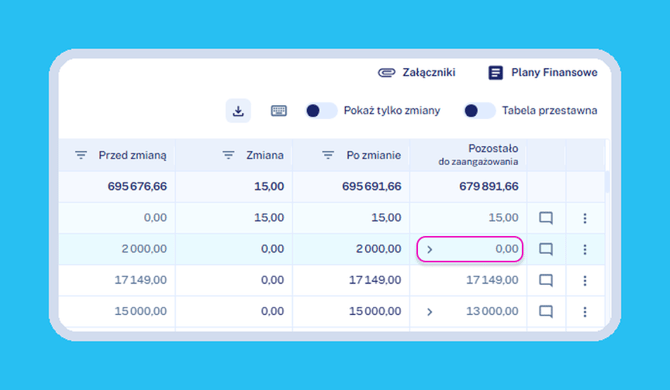Image resolution: width=670 pixels, height=390 pixels.
Task: Click the table's vertical scrollbar
Action: (x=607, y=182)
